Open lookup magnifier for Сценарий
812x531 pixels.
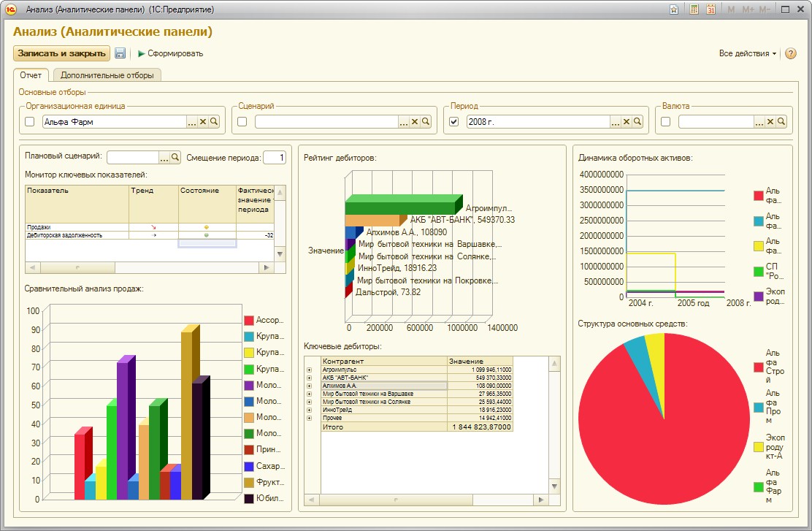426,122
